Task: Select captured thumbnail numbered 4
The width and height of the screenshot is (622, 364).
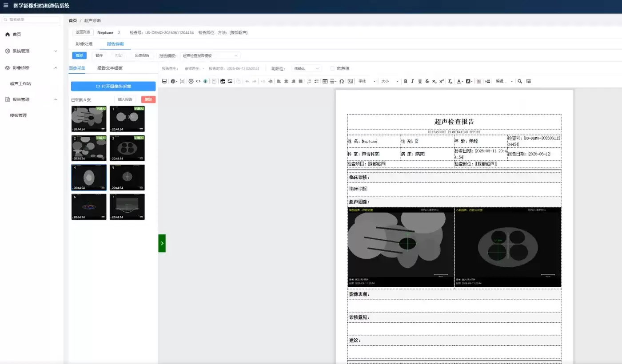Action: (89, 178)
